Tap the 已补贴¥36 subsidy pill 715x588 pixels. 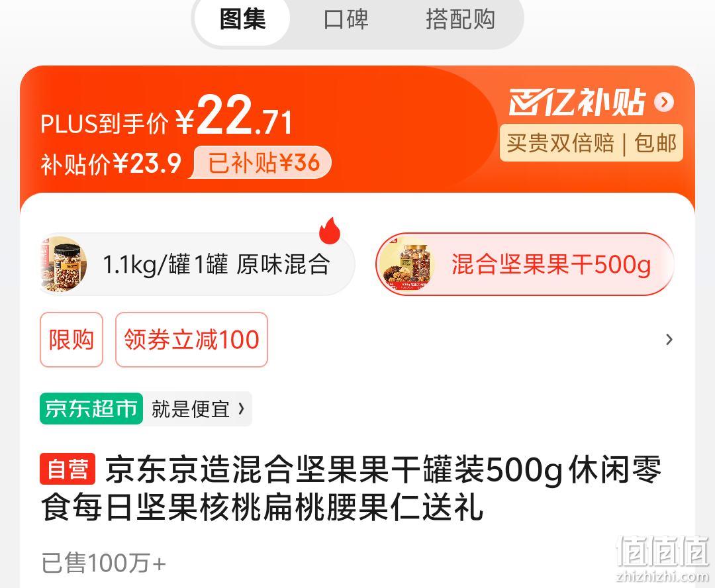(x=262, y=163)
